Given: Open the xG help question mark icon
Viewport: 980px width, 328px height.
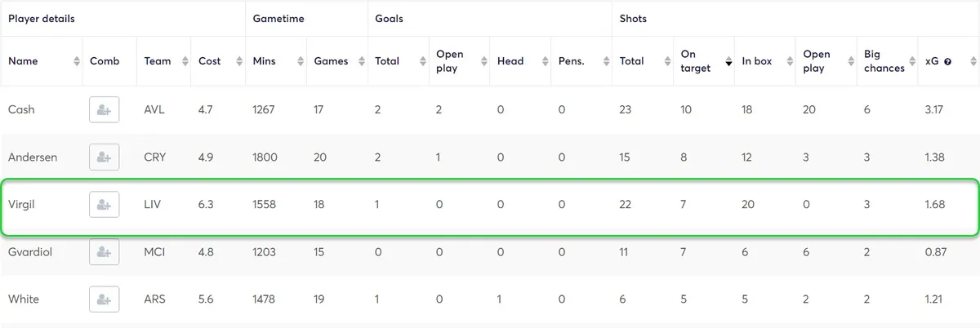Looking at the screenshot, I should point(947,61).
